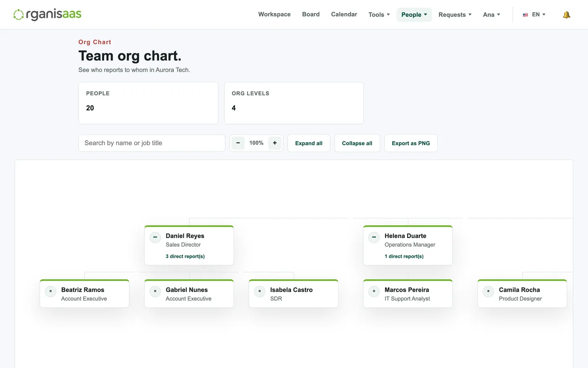Zoom in with the plus button

click(275, 143)
